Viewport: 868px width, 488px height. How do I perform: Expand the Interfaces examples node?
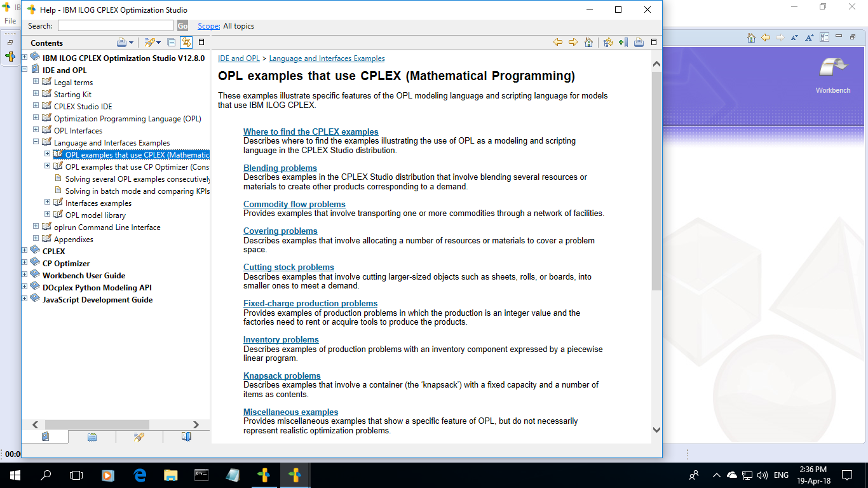pos(47,202)
